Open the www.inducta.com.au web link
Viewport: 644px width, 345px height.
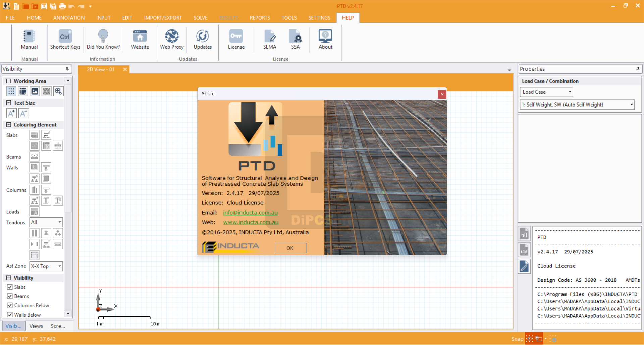pos(251,222)
